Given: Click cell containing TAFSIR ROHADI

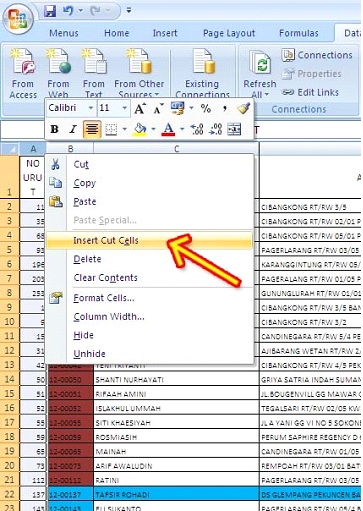Looking at the screenshot, I should 176,495.
